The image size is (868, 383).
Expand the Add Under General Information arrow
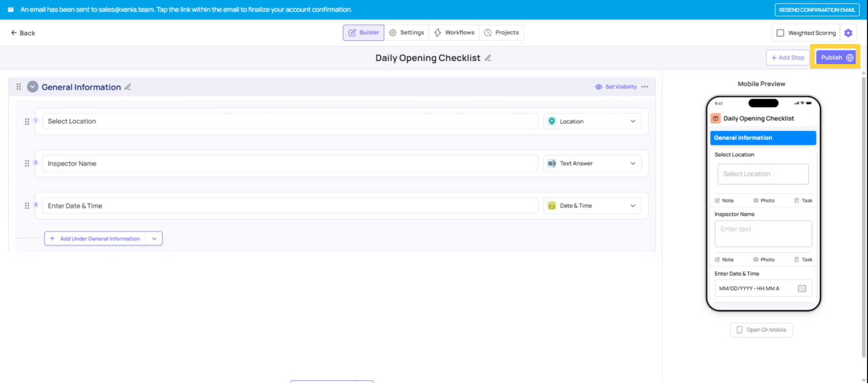click(x=154, y=238)
